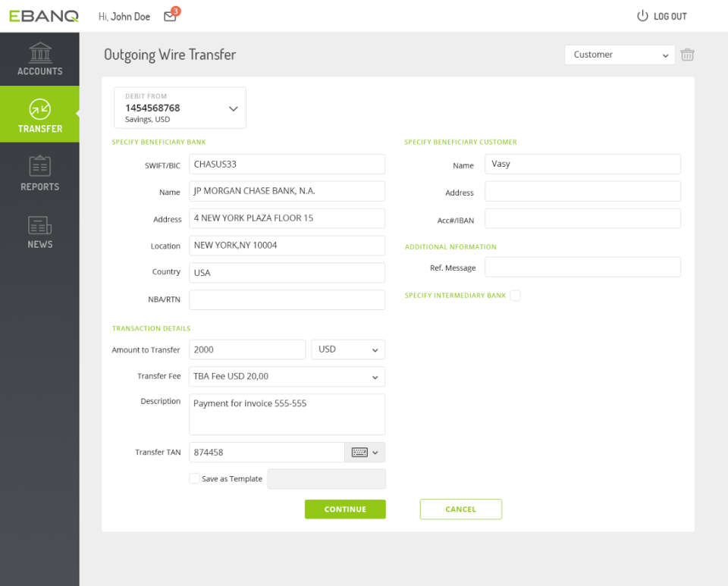Click the Save as Template label

[x=232, y=479]
